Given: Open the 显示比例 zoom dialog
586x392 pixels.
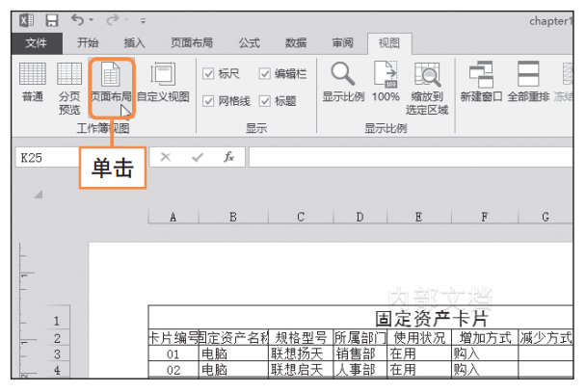Looking at the screenshot, I should click(x=343, y=83).
